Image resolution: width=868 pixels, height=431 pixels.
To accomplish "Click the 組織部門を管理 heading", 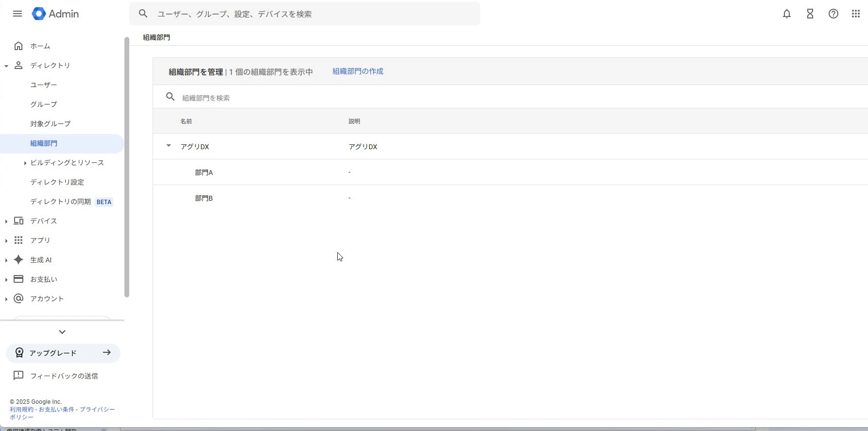I will click(196, 72).
